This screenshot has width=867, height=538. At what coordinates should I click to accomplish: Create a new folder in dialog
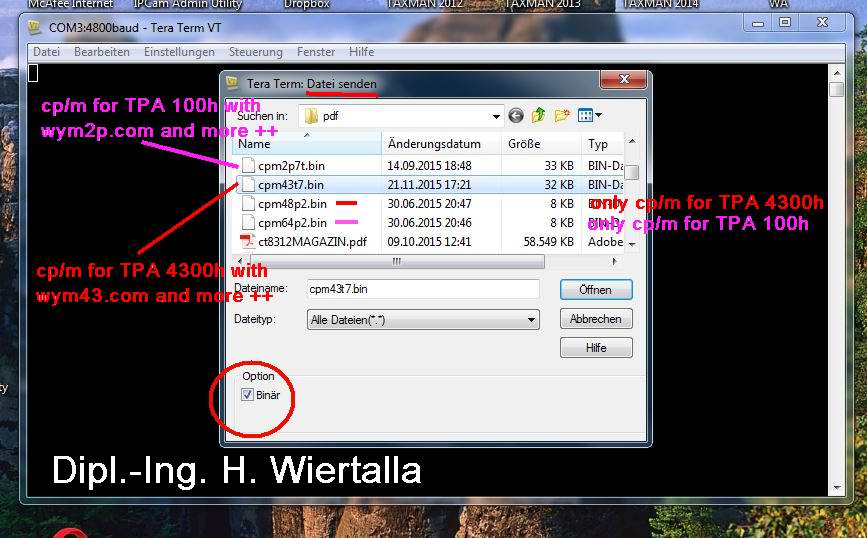(x=561, y=116)
